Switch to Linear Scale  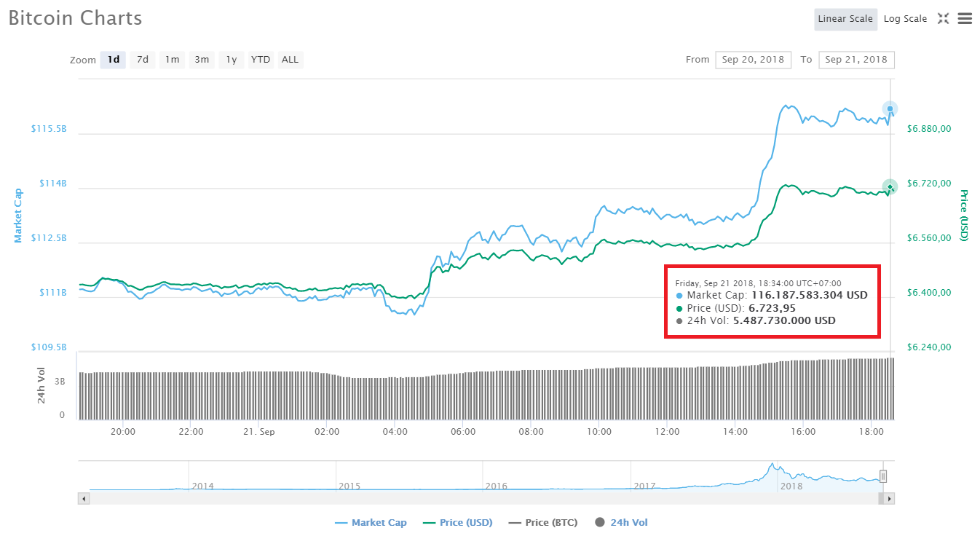(845, 19)
